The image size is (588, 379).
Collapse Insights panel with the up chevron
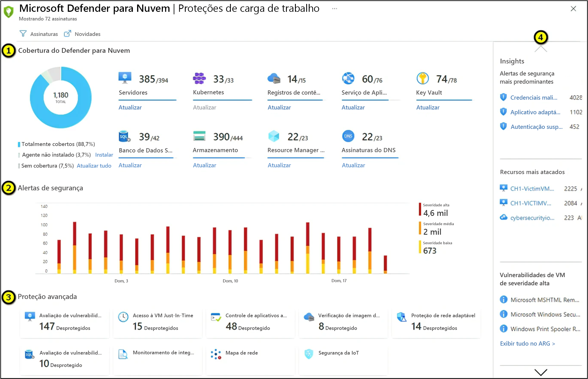coord(541,49)
